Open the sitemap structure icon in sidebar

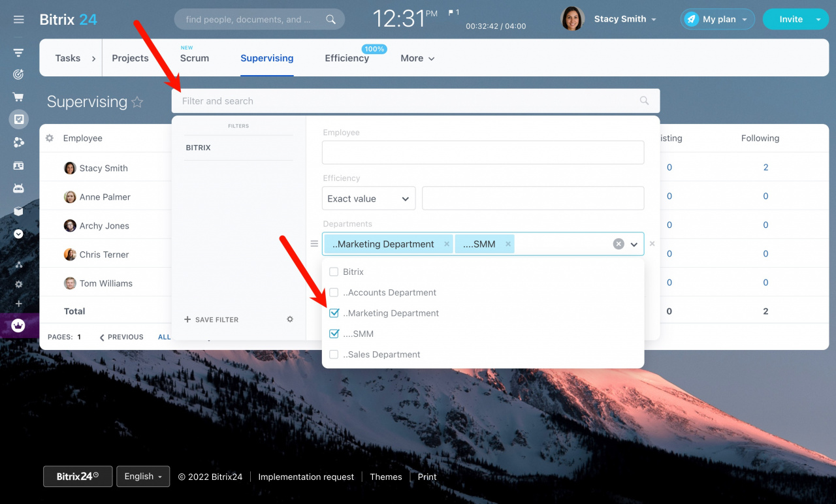tap(18, 264)
